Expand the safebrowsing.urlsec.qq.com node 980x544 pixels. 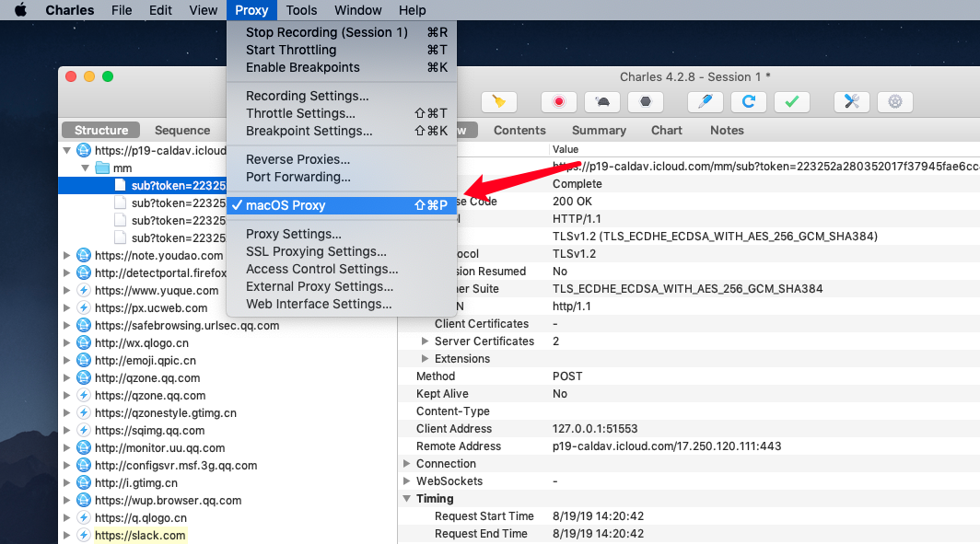pyautogui.click(x=67, y=326)
